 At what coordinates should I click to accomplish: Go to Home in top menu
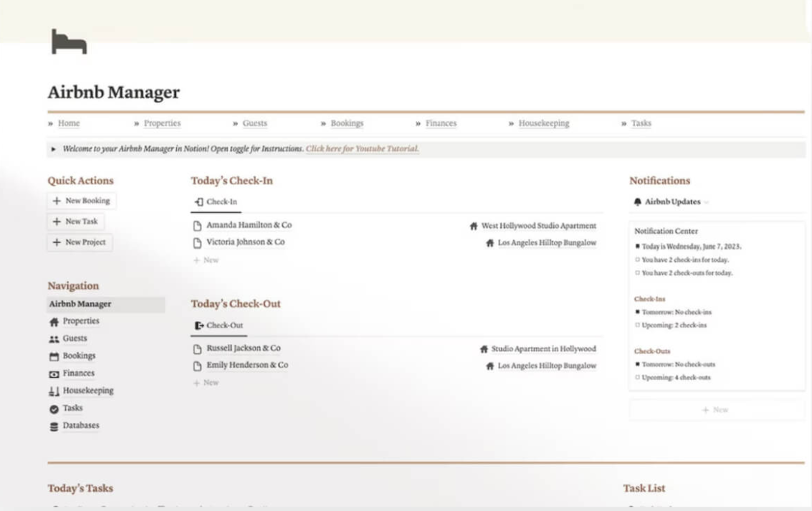69,123
